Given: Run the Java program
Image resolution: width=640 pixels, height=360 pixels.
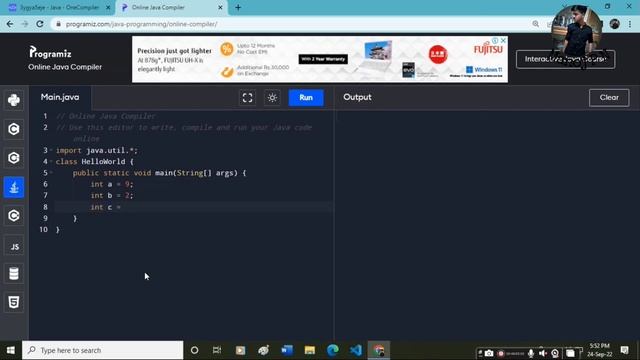Looking at the screenshot, I should pyautogui.click(x=306, y=98).
